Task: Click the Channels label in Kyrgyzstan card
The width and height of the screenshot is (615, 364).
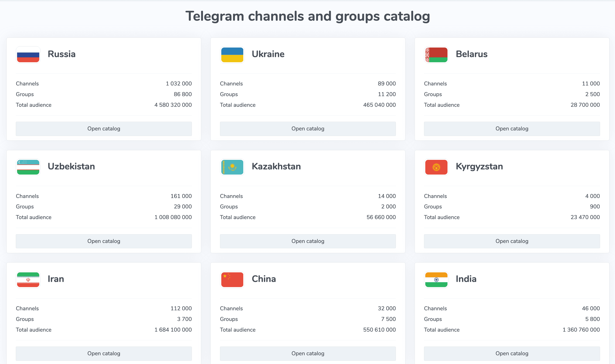Action: pos(435,196)
